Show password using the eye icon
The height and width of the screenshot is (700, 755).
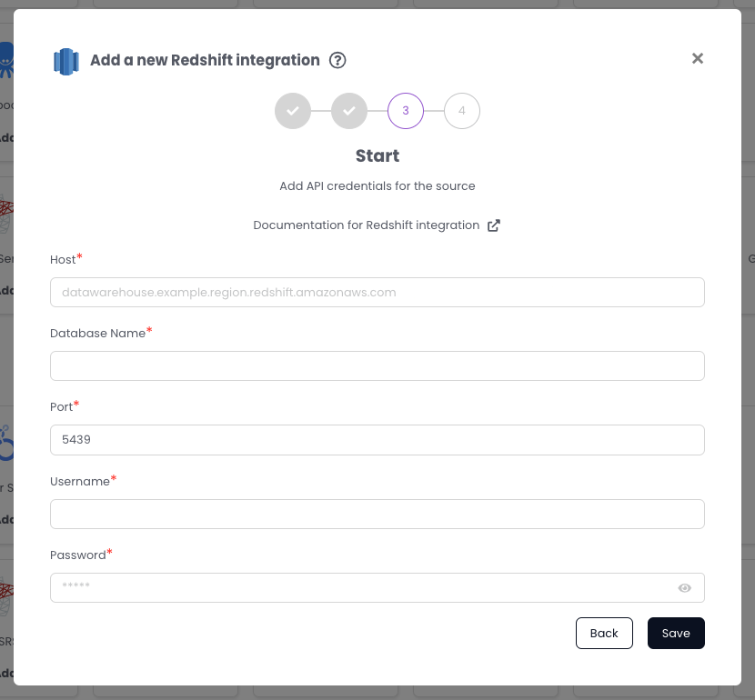685,588
